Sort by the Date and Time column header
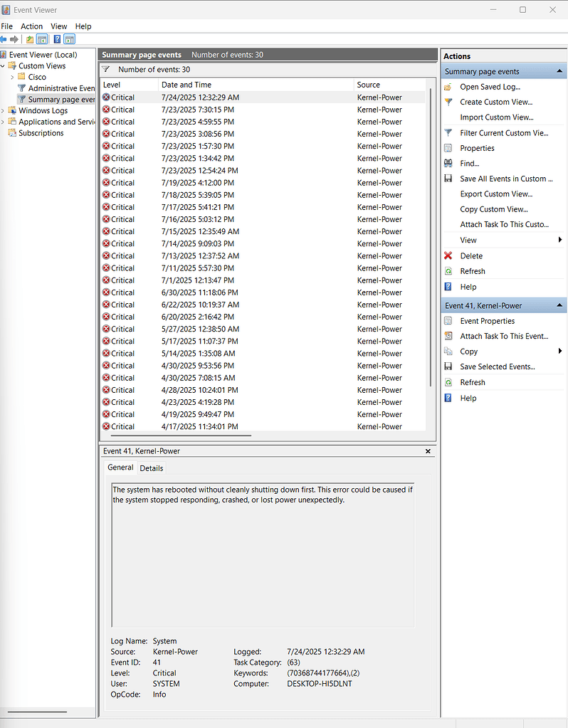Viewport: 568px width, 728px height. click(x=256, y=85)
